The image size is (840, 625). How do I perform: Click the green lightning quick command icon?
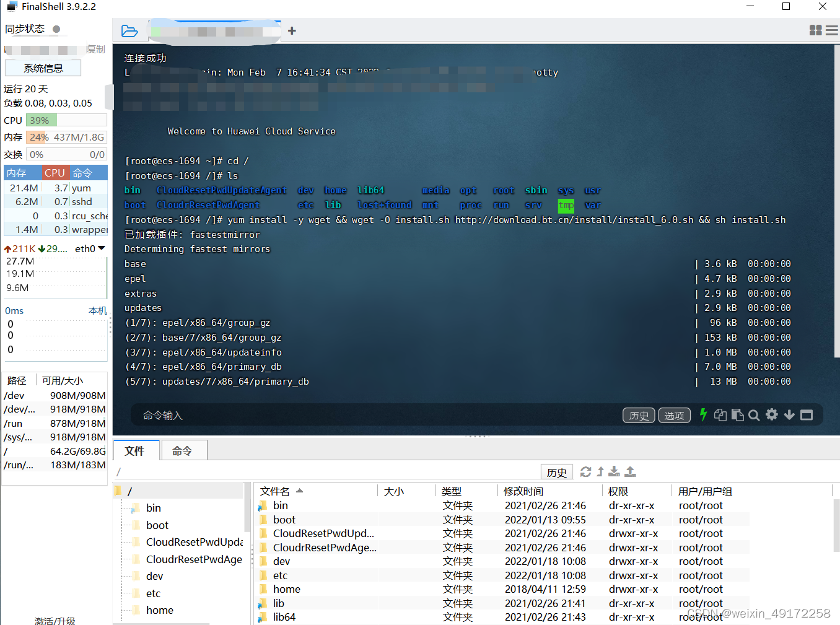(x=703, y=415)
